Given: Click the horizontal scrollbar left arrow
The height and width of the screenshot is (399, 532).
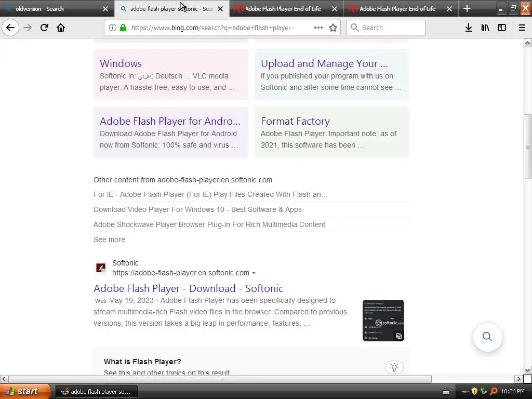Looking at the screenshot, I should coord(4,379).
